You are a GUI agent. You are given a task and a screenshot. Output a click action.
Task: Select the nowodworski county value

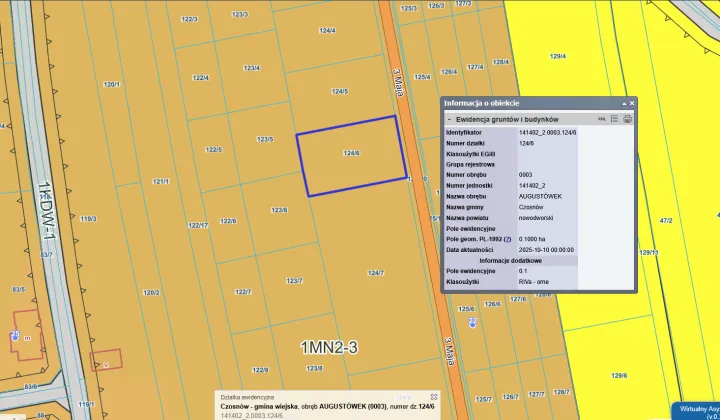point(535,218)
